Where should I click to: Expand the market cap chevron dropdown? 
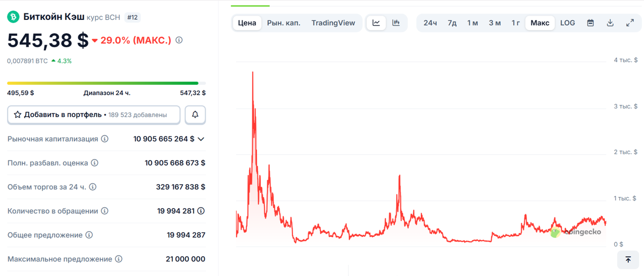point(201,139)
